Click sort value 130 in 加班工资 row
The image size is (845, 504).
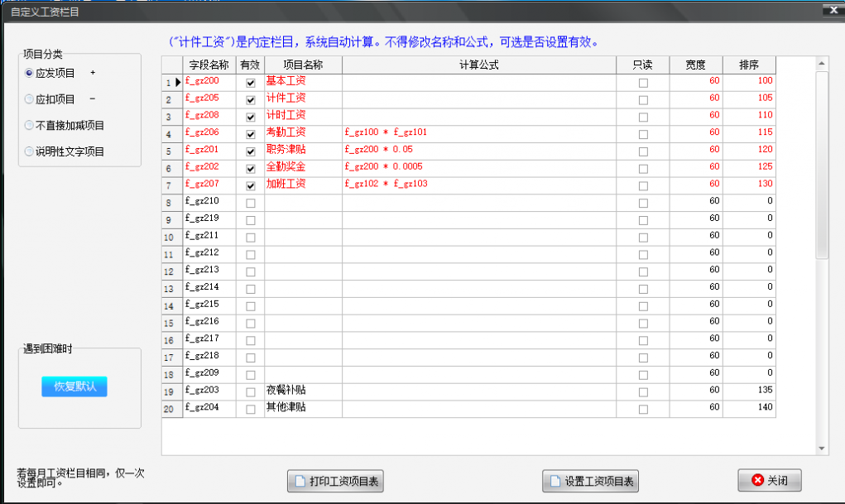(766, 184)
